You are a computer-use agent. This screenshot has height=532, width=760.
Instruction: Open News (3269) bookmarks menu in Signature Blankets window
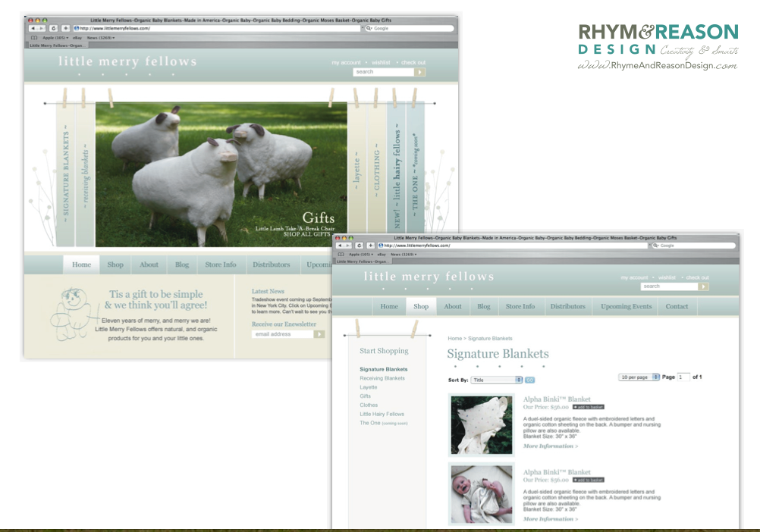(x=404, y=254)
